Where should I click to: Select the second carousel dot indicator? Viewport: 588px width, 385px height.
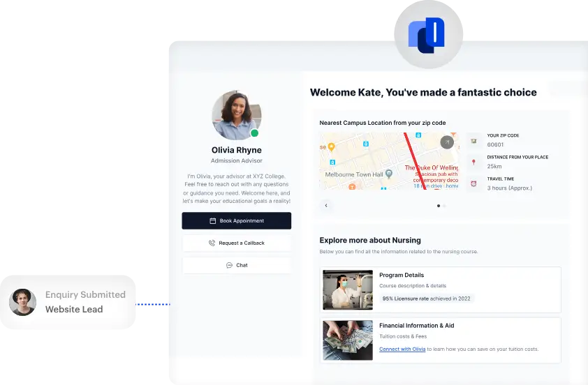click(x=445, y=206)
